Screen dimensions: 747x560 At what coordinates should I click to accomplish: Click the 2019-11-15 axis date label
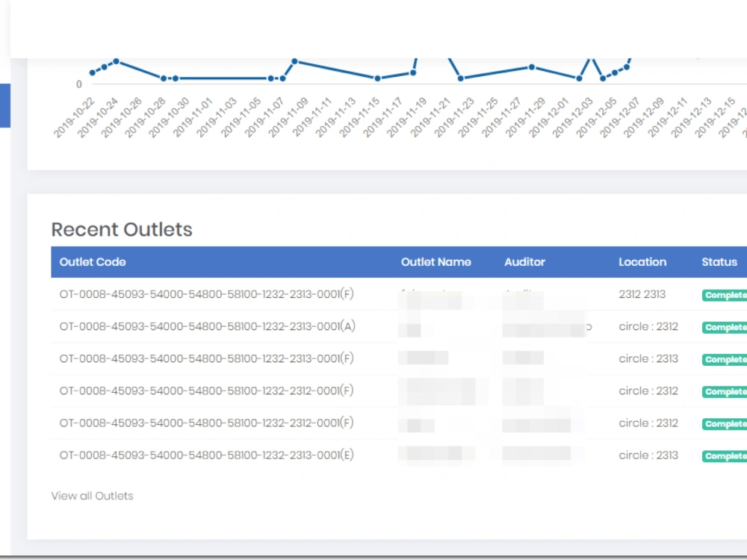[359, 118]
